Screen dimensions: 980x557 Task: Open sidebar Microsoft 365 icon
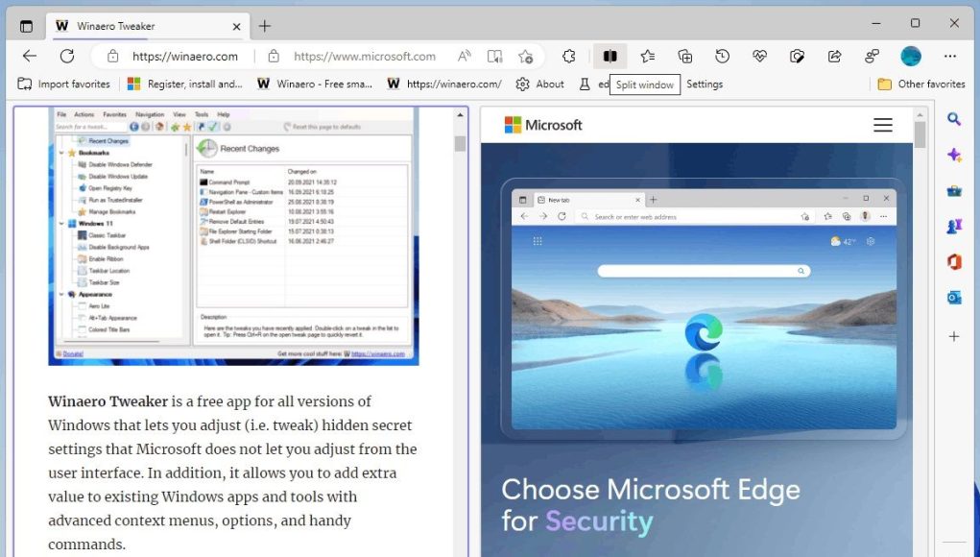pyautogui.click(x=954, y=262)
